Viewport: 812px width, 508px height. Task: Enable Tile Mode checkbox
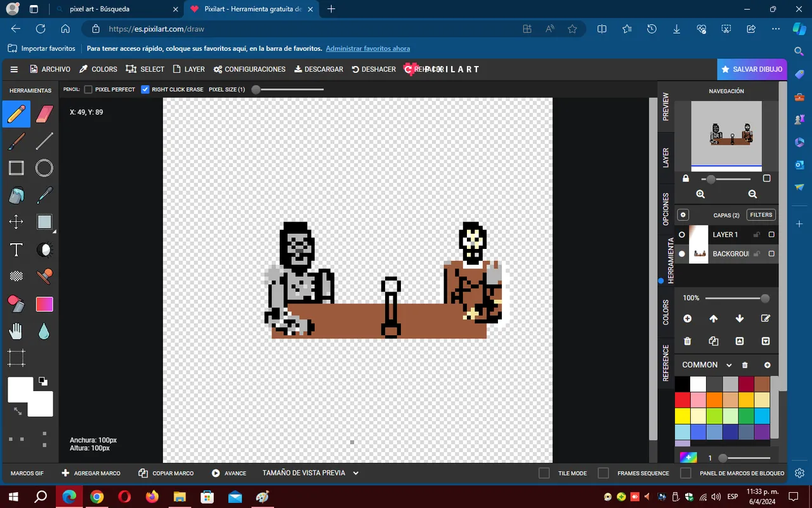(544, 473)
